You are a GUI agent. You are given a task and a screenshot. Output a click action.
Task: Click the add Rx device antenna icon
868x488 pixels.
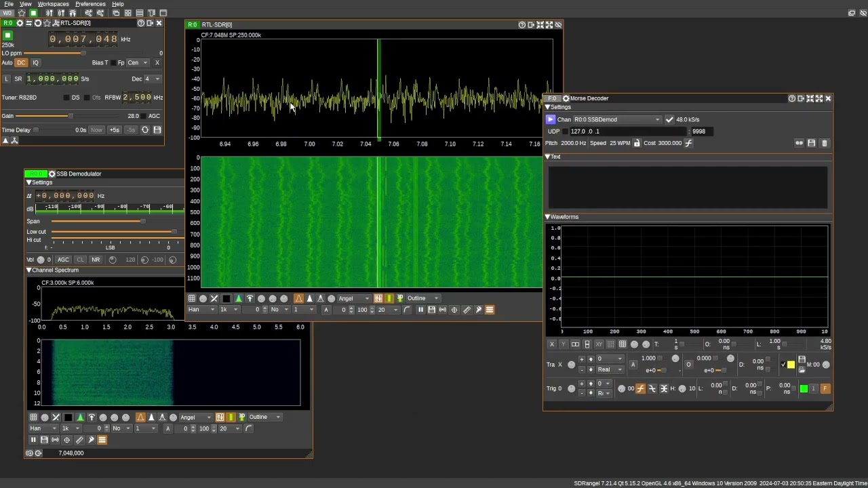[x=50, y=13]
